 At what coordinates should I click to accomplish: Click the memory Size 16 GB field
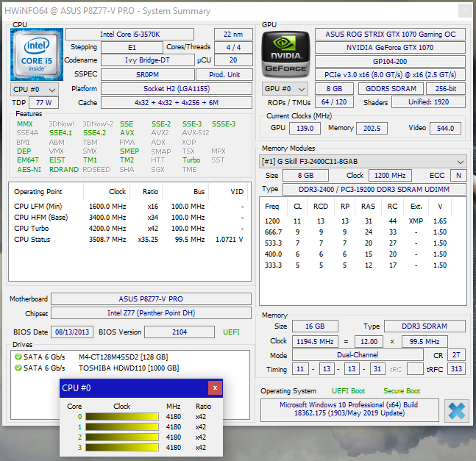315,326
